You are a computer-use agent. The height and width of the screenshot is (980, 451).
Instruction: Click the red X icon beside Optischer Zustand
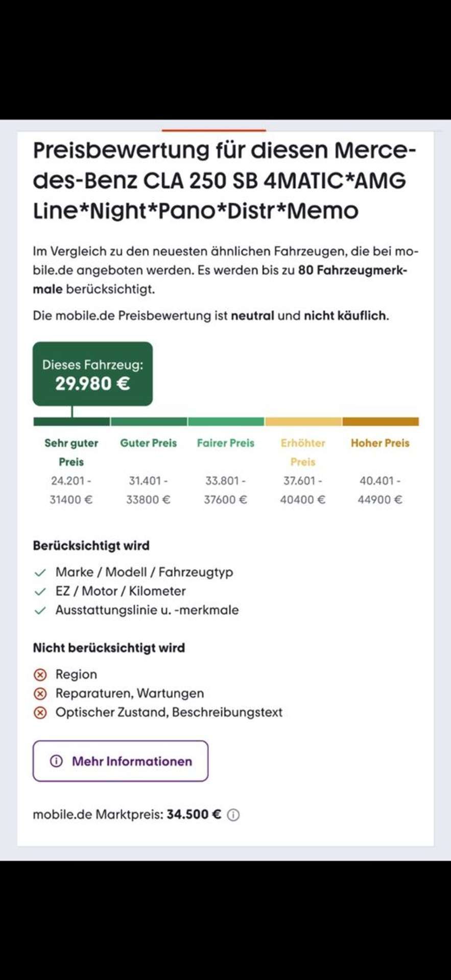point(40,713)
